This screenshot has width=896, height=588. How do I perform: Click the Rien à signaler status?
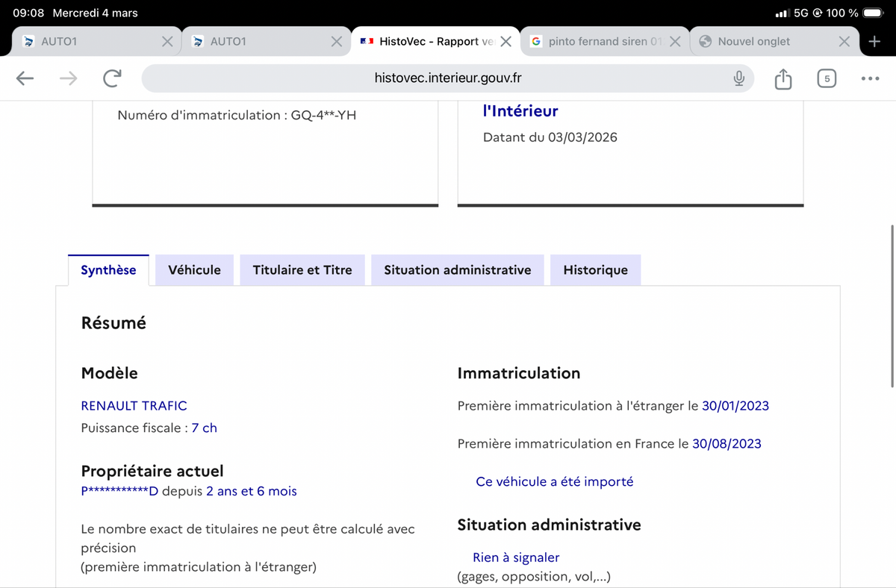tap(516, 557)
